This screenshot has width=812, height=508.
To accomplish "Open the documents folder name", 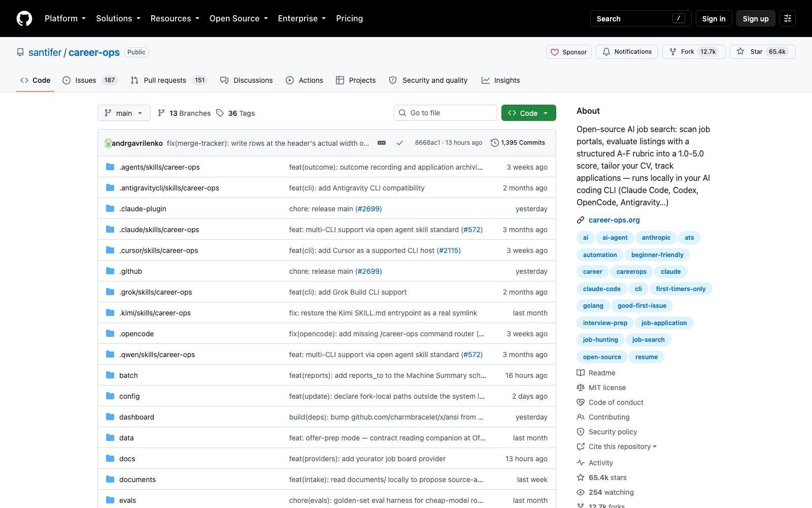I will click(138, 480).
